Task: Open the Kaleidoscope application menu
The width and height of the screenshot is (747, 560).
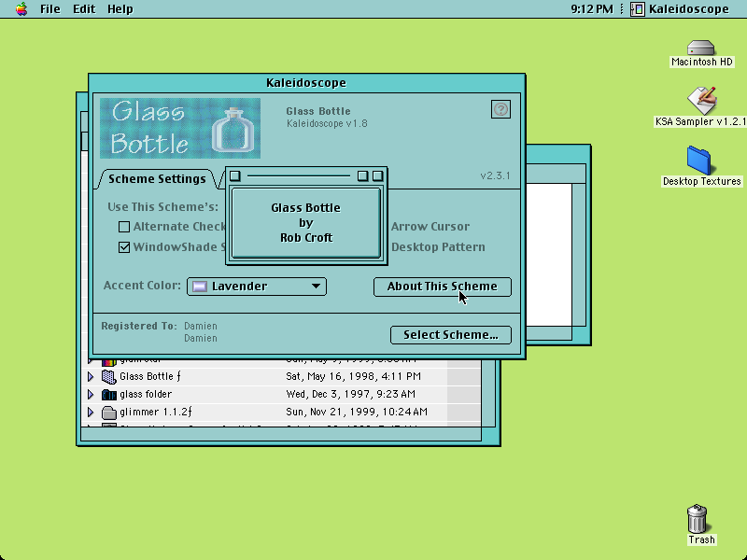Action: [x=680, y=9]
